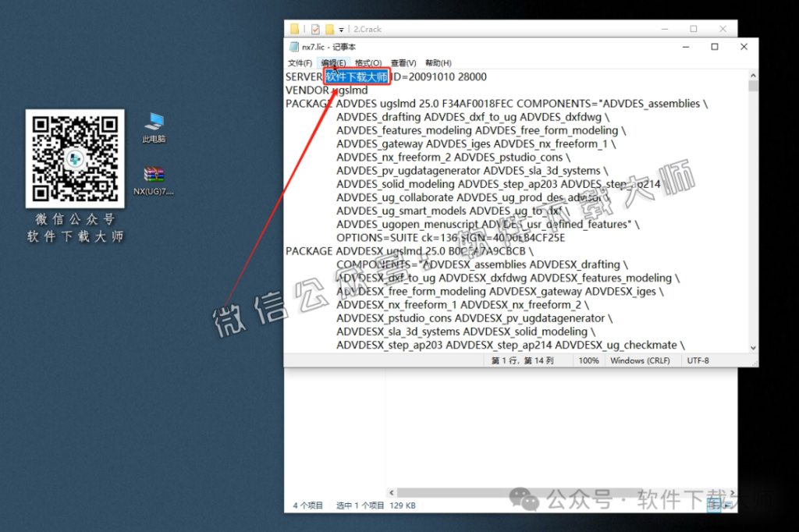Click the highlighted 软件下载大师 text
Image resolution: width=799 pixels, height=532 pixels.
[357, 76]
